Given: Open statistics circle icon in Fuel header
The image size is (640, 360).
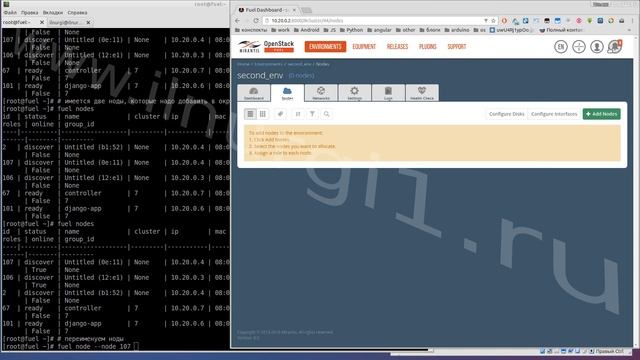Looking at the screenshot, I should click(579, 47).
